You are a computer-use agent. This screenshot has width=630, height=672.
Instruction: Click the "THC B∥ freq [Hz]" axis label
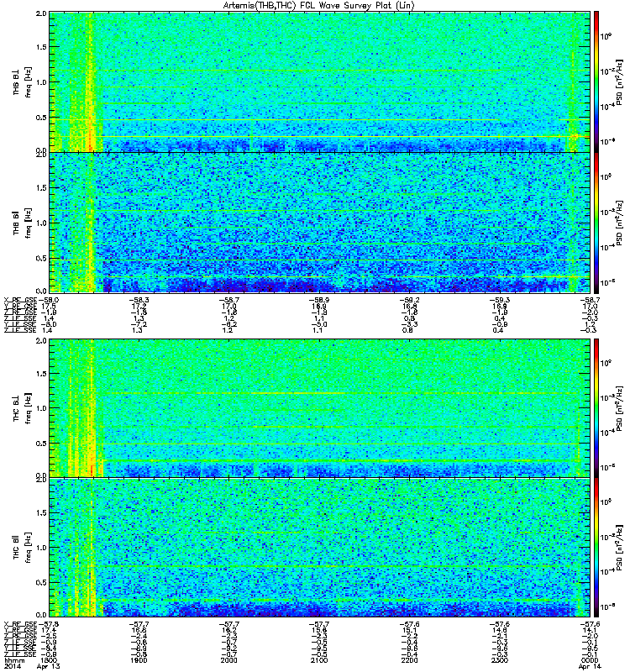click(x=22, y=548)
